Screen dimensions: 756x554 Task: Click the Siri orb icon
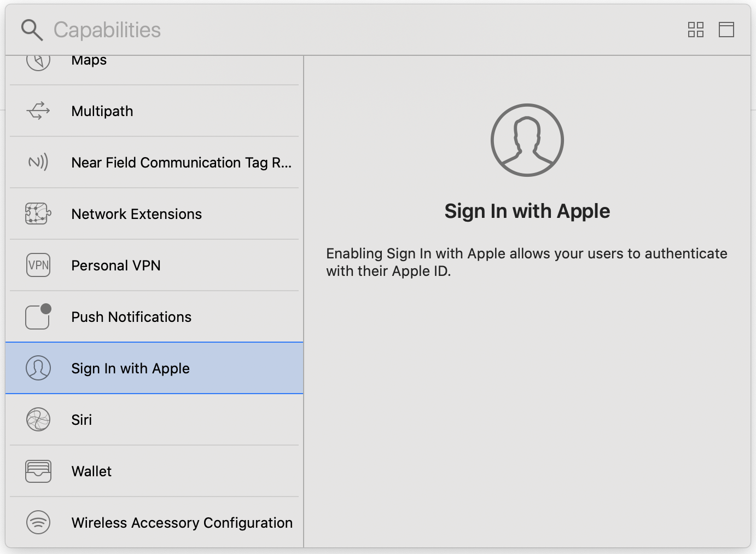click(x=38, y=419)
